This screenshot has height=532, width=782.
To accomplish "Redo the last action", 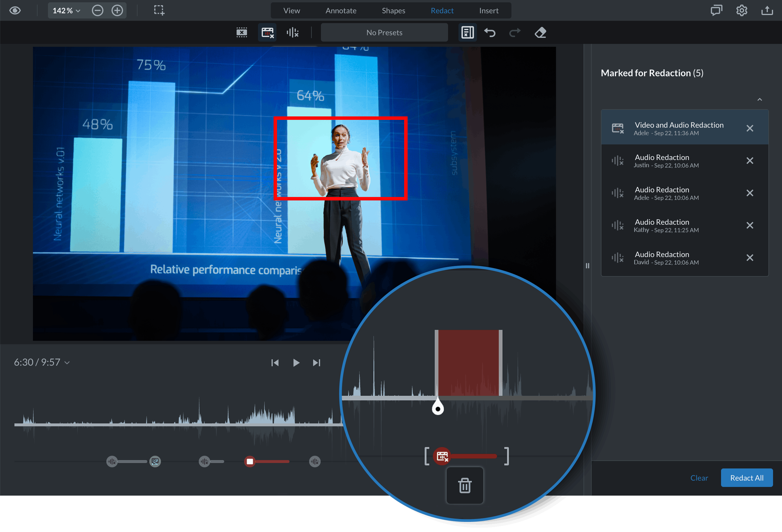I will tap(514, 33).
